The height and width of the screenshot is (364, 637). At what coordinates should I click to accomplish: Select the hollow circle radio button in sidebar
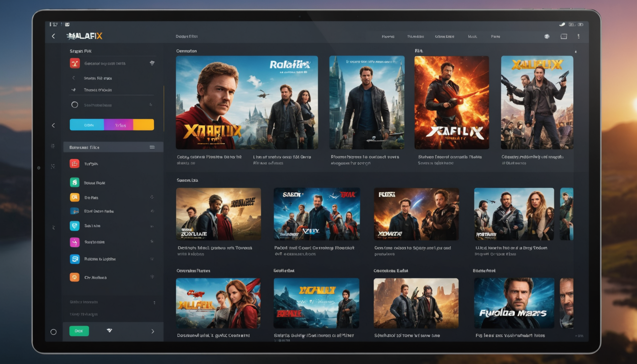click(75, 105)
